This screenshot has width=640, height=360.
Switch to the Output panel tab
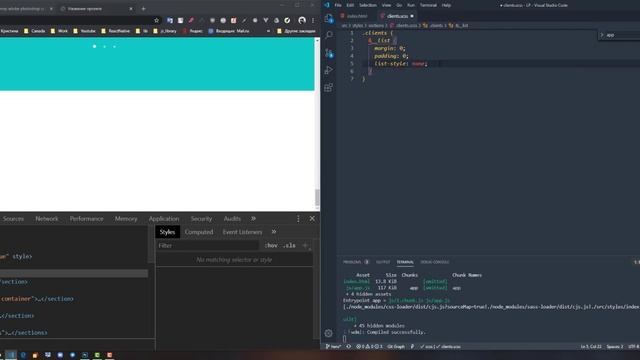(x=383, y=262)
